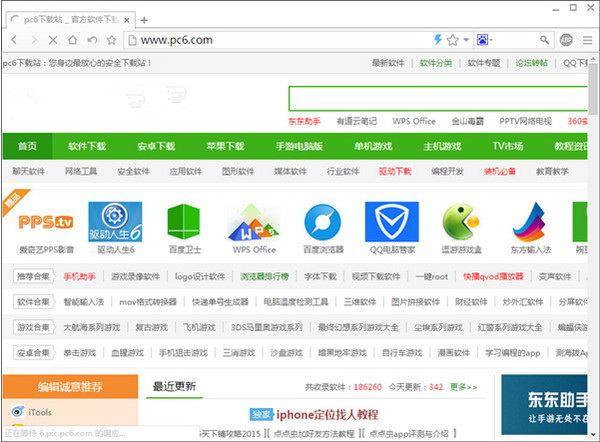Open iphone定位找人教程 headline

[x=327, y=414]
